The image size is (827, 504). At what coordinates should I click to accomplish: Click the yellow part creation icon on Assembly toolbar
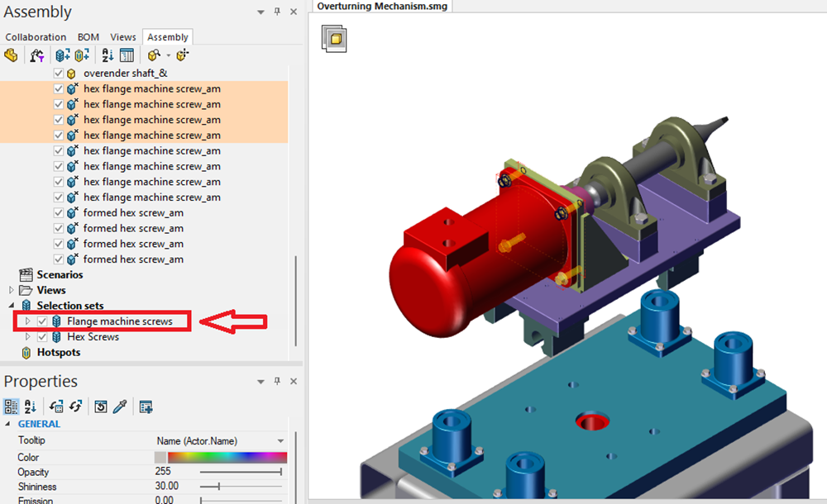pyautogui.click(x=11, y=55)
